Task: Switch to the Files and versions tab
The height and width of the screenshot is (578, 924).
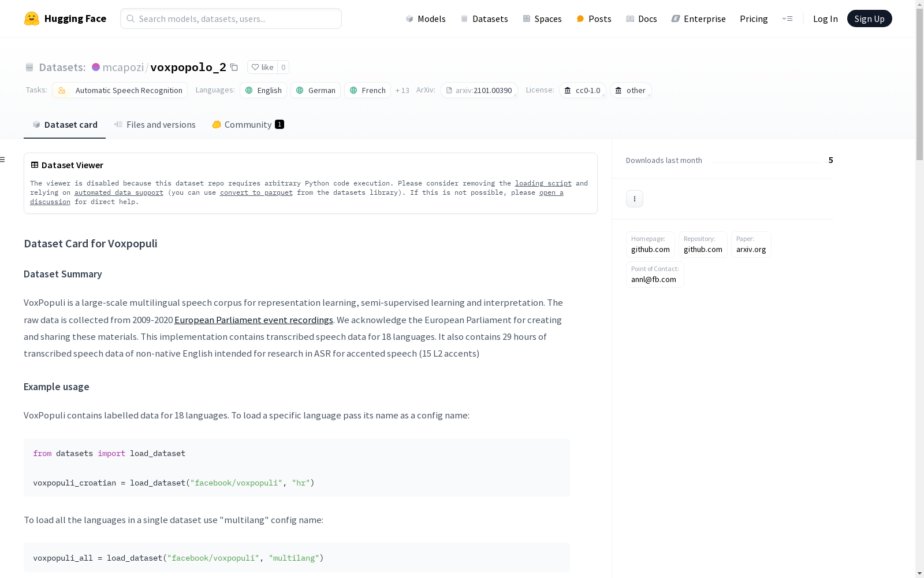Action: tap(155, 125)
